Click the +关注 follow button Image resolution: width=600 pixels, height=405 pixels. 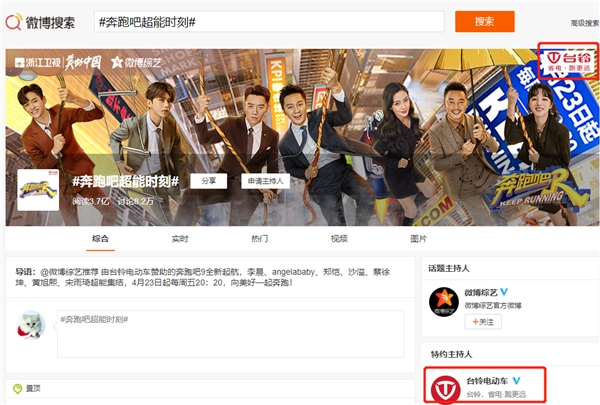(483, 322)
